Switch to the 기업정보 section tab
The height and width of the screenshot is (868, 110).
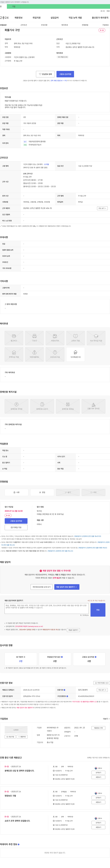coord(105,25)
